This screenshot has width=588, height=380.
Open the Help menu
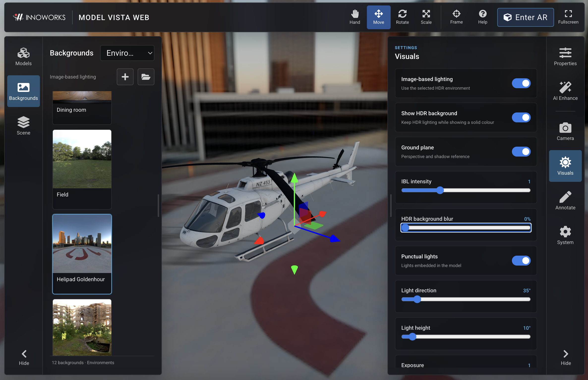(x=483, y=17)
